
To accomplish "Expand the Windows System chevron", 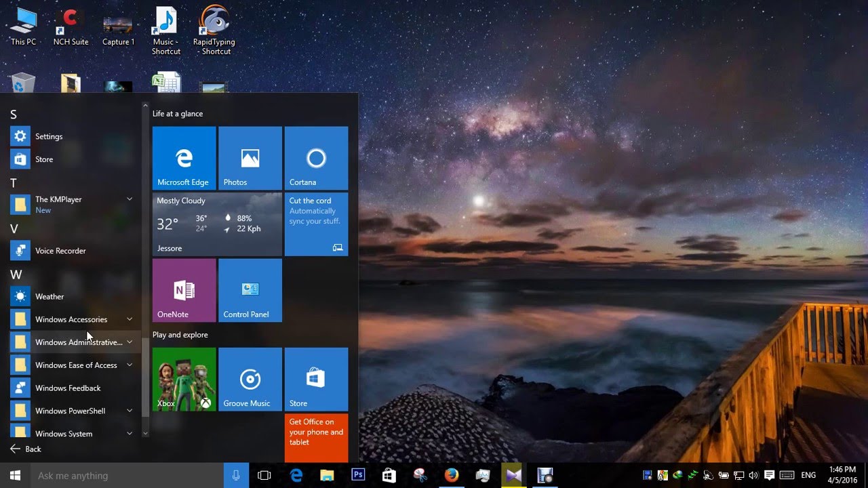I will (x=130, y=433).
